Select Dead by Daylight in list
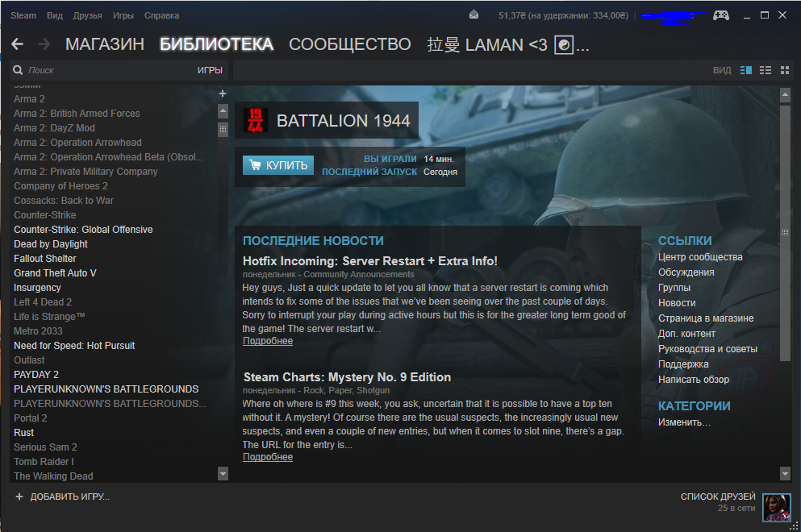Viewport: 801px width, 532px height. (x=51, y=244)
